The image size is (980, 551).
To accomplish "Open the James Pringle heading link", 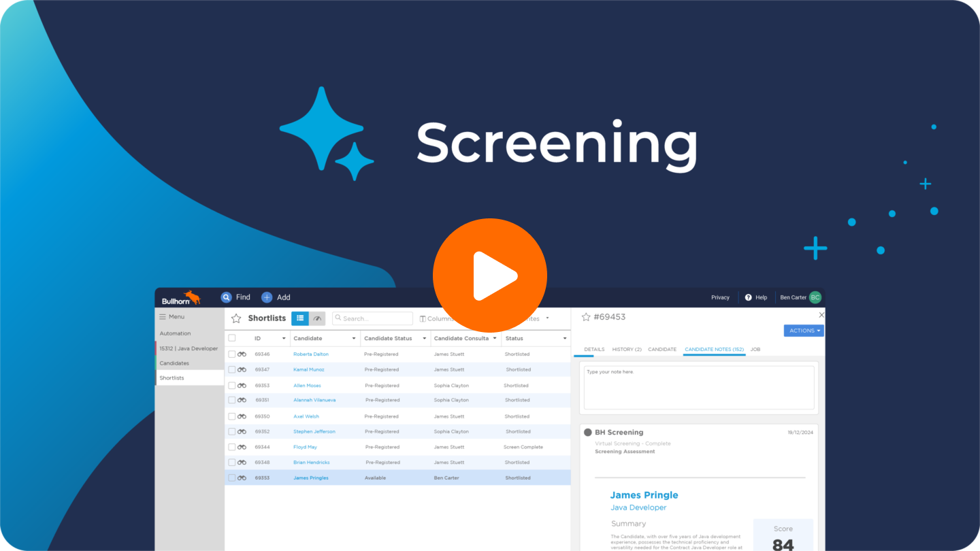I will (x=644, y=495).
